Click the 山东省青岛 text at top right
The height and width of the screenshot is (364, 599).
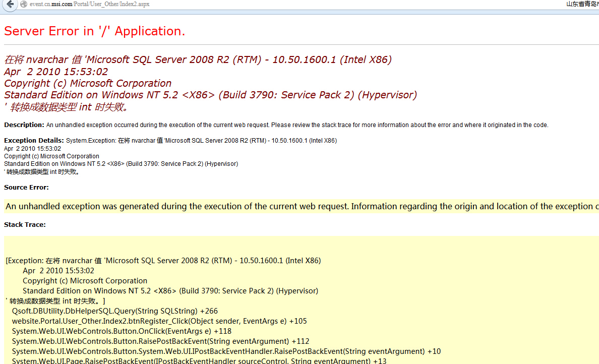582,4
